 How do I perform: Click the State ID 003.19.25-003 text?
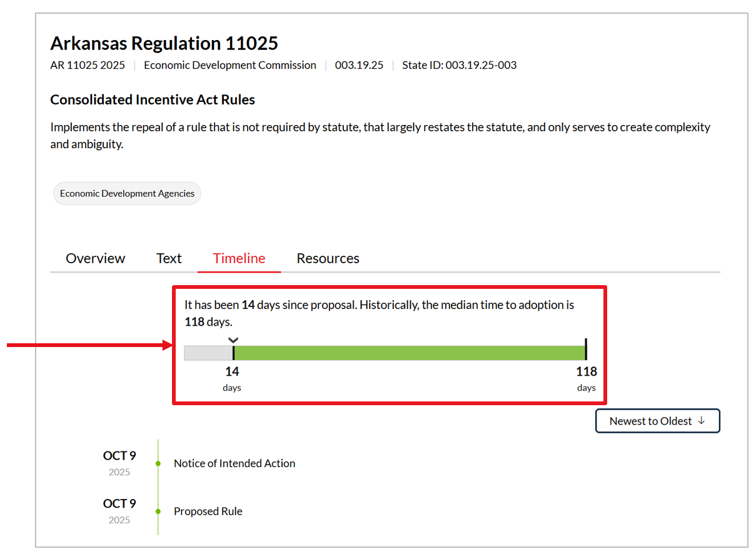pyautogui.click(x=459, y=65)
